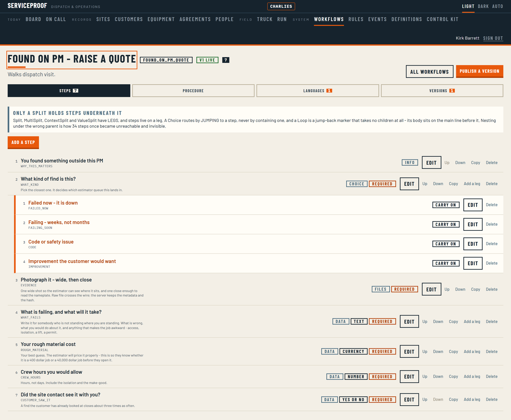Viewport: 511px width, 420px height.
Task: Edit the 'Failed now - it is down' leg
Action: 473,205
